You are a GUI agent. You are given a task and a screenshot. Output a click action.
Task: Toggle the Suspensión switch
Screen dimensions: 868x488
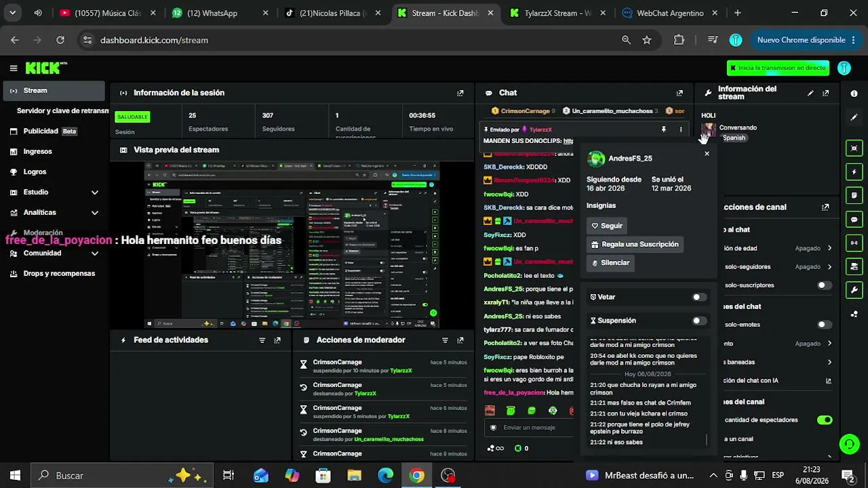tap(699, 321)
